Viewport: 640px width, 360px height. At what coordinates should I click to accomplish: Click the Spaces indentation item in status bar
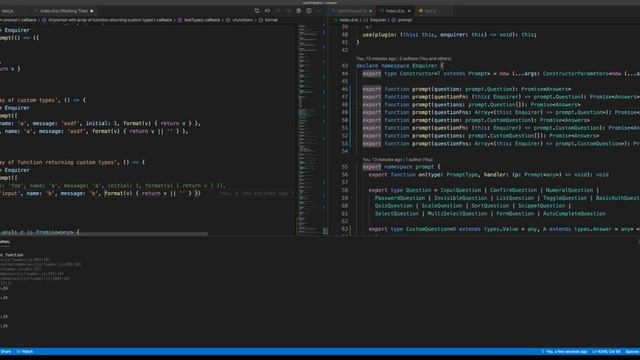(x=632, y=351)
